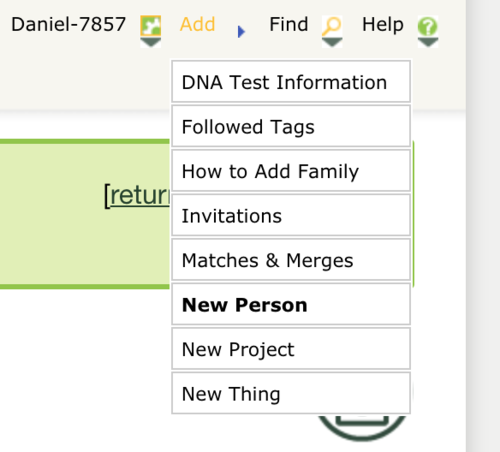Expand dropdown arrow under the tree icon
The image size is (500, 452).
pos(151,42)
